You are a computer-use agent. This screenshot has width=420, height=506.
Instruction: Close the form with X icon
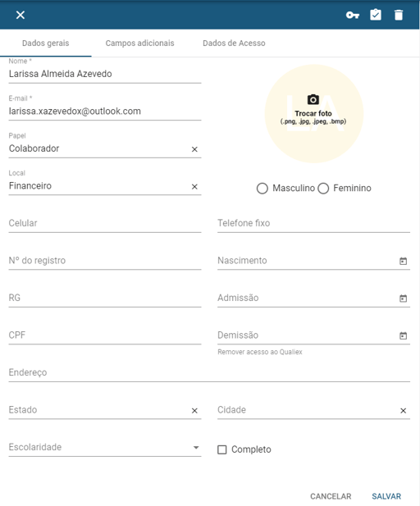[21, 15]
